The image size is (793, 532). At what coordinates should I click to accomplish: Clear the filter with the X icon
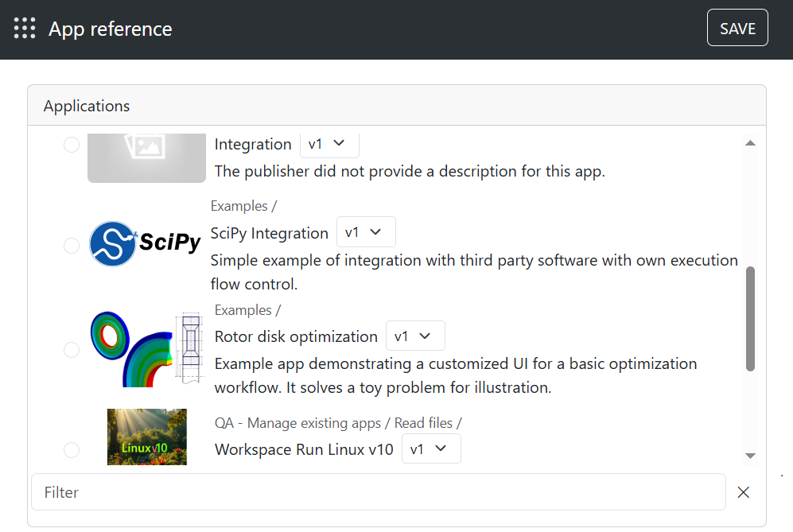coord(744,492)
